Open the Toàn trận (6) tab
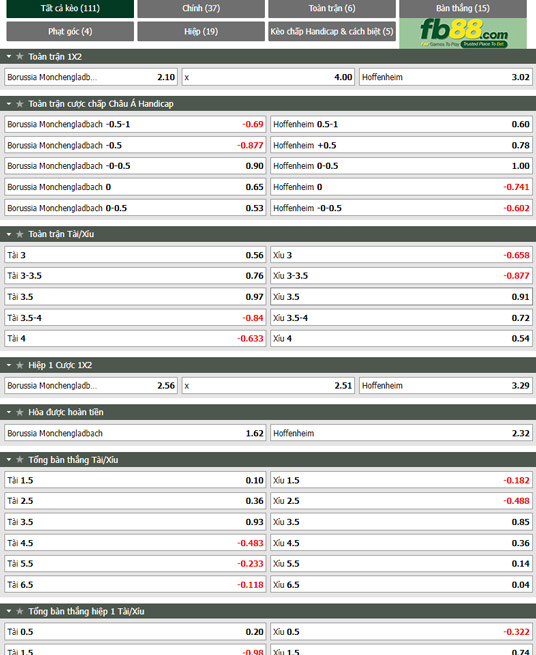 click(x=332, y=8)
